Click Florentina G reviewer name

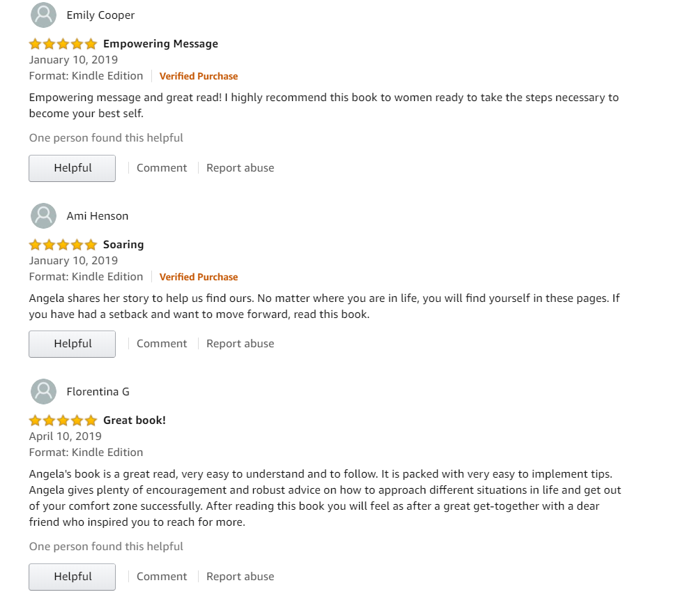(x=98, y=392)
